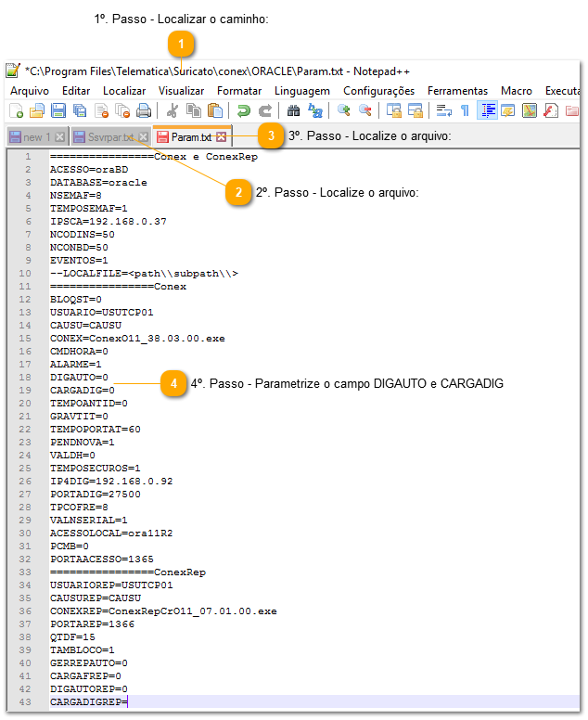588x720 pixels.
Task: Click line ACESSO=oraBD
Action: pos(89,170)
